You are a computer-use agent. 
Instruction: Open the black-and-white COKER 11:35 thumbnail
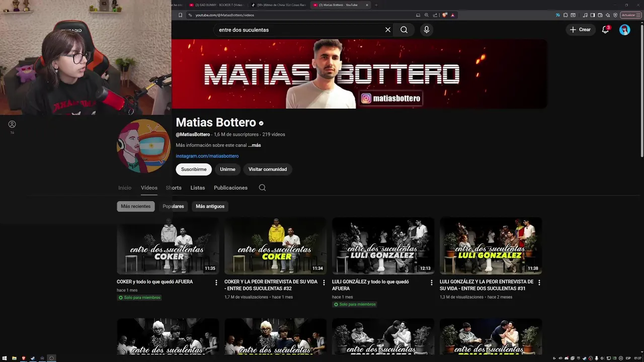(168, 246)
